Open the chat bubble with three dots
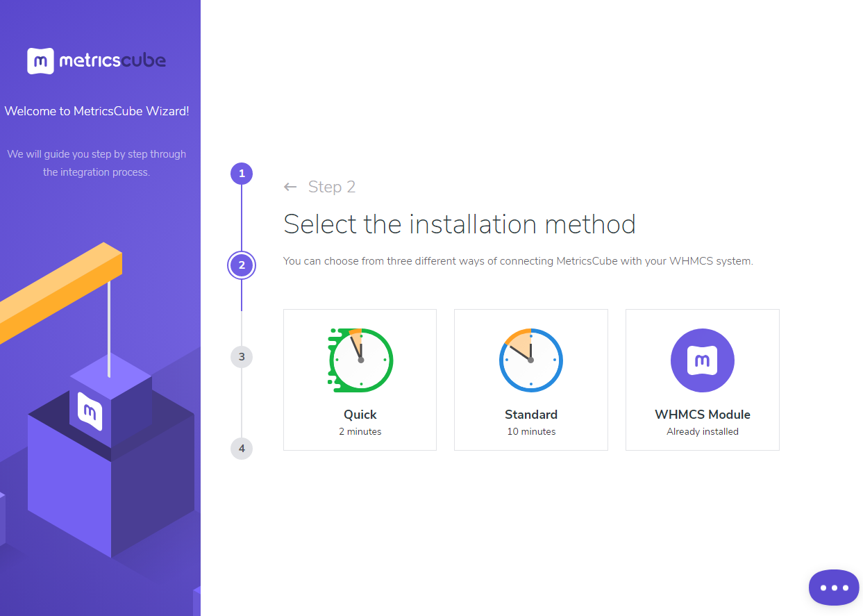Screen dimensions: 863x616 coord(834,588)
